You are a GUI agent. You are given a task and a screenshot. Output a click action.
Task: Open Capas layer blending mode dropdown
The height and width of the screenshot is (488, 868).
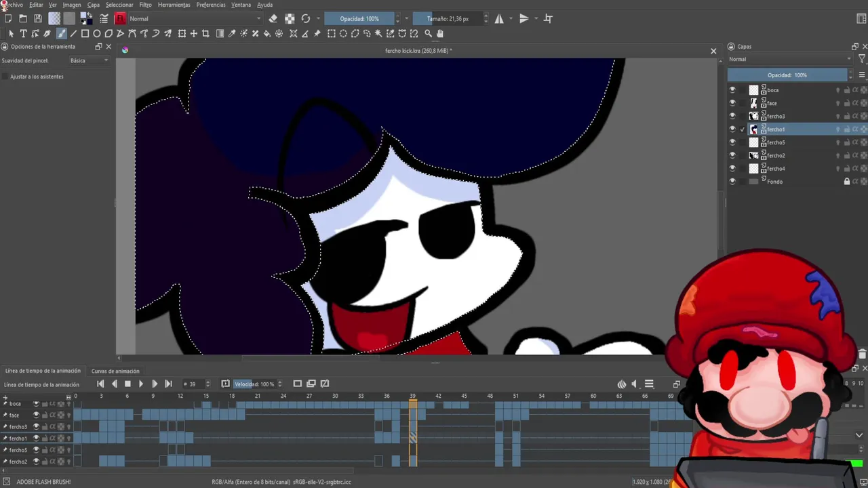(790, 59)
